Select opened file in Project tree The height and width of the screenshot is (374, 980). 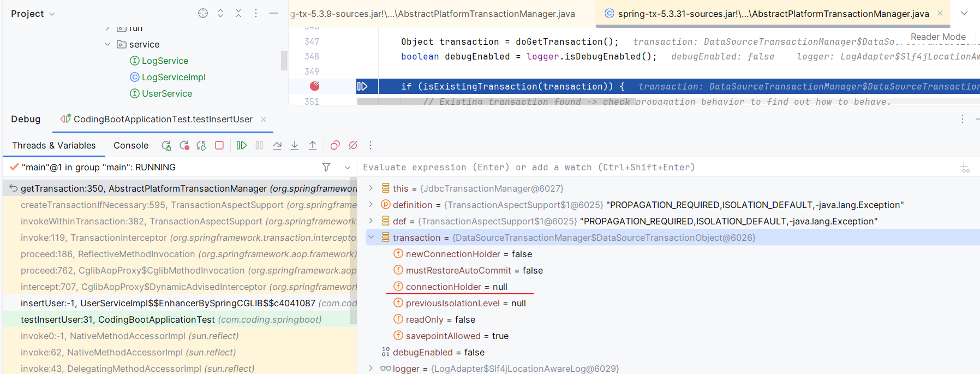tap(203, 13)
